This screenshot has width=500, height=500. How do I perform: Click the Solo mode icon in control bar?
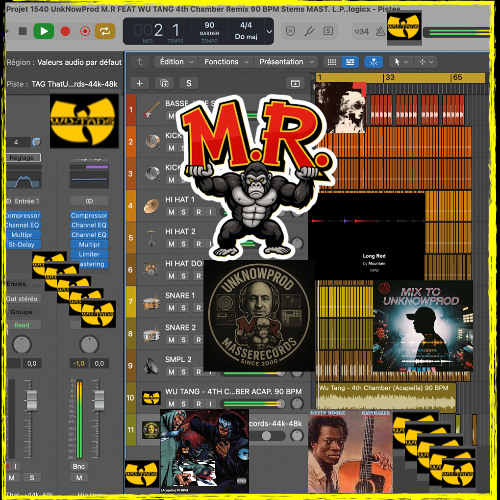tap(328, 31)
